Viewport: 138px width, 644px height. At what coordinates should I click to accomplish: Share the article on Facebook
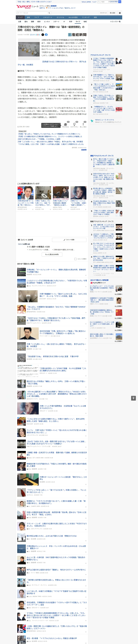[46, 35]
